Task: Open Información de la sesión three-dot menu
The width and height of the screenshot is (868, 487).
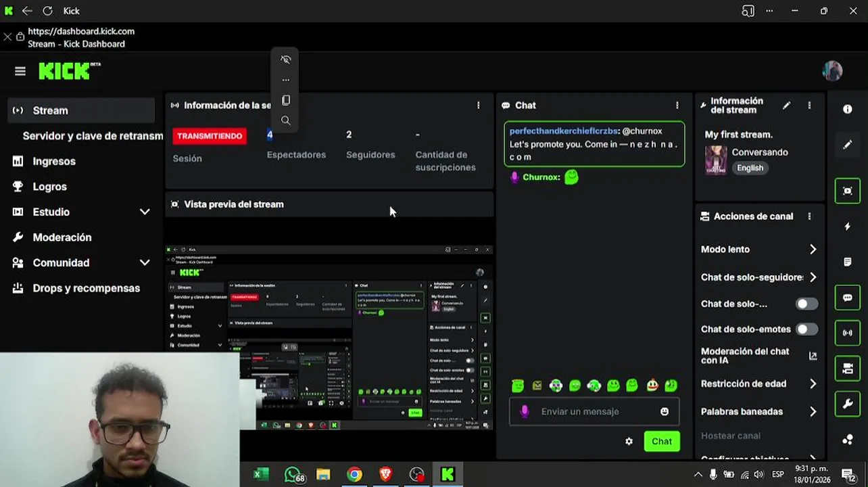Action: pos(478,106)
